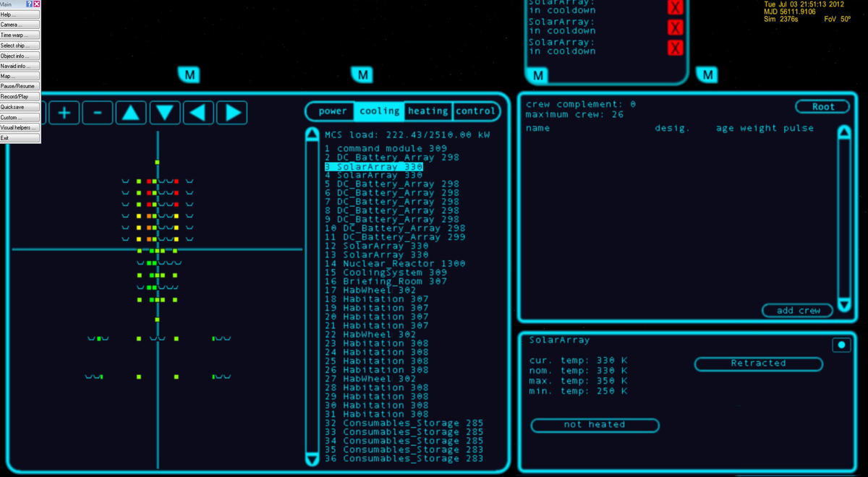Dismiss the middle SolarArray cooldown alert via red X
The height and width of the screenshot is (477, 868).
[675, 27]
